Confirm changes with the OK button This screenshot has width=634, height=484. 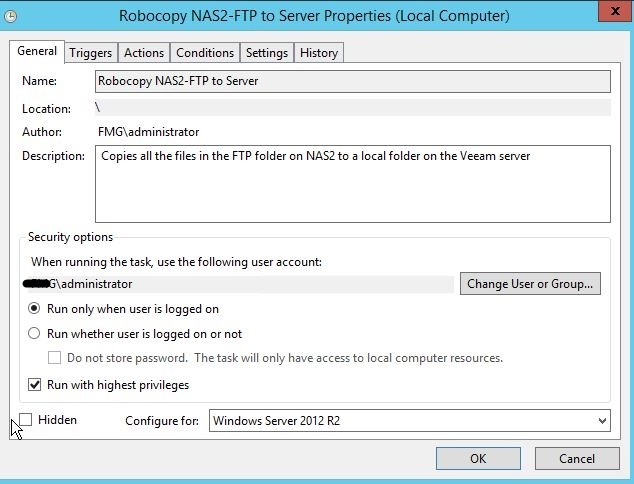point(478,459)
